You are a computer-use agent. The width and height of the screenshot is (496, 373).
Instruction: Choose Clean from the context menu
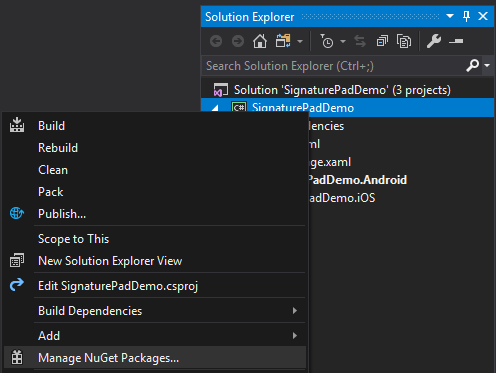[x=155, y=170]
